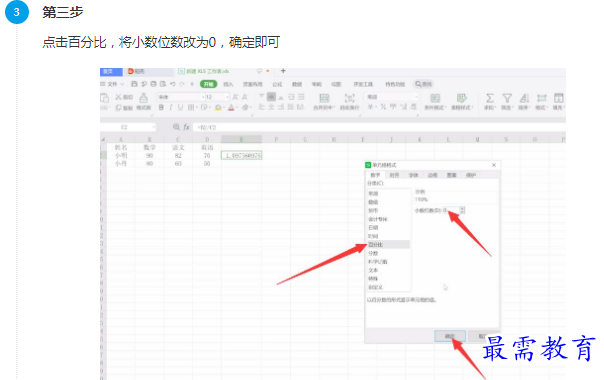Select the 页面布局 Page Layout tab

tap(253, 84)
